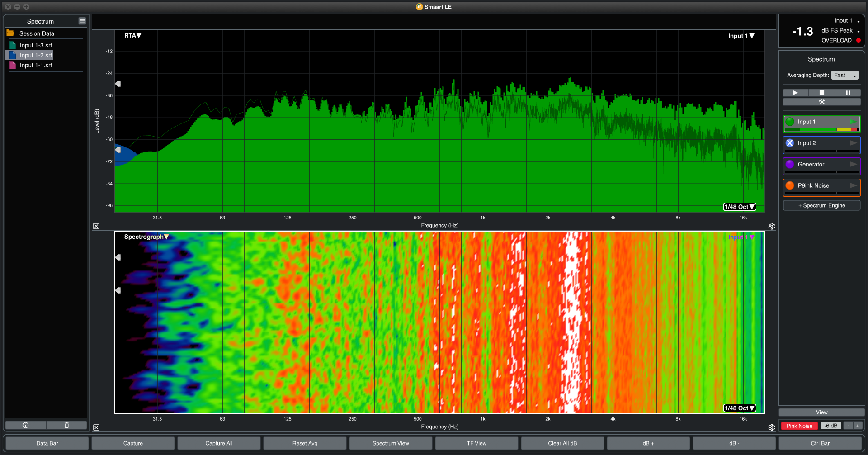Click Data Bar in the command bar

47,443
